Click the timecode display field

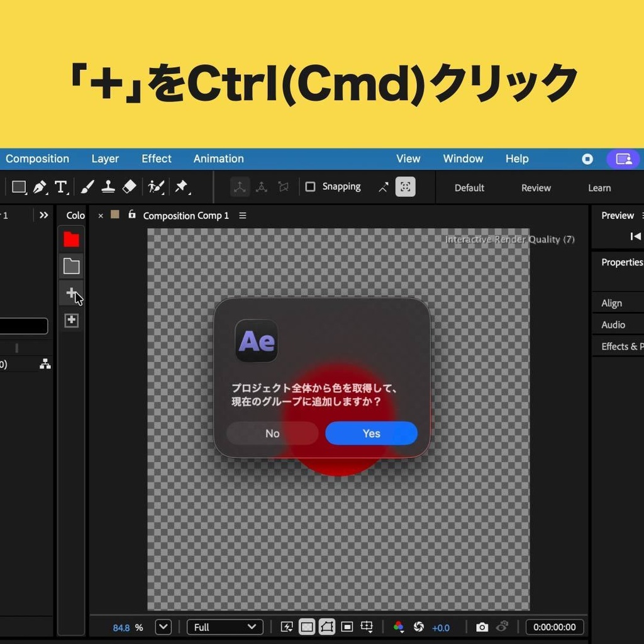tap(555, 627)
